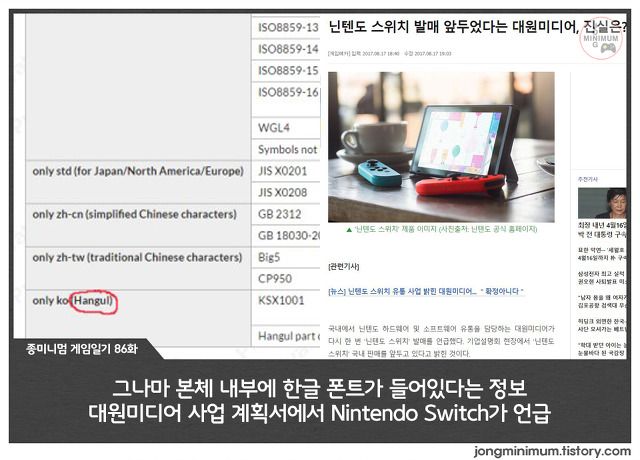Click the news headline about 닌텐도 스위치 대원미디어
This screenshot has height=460, width=640.
(x=478, y=27)
